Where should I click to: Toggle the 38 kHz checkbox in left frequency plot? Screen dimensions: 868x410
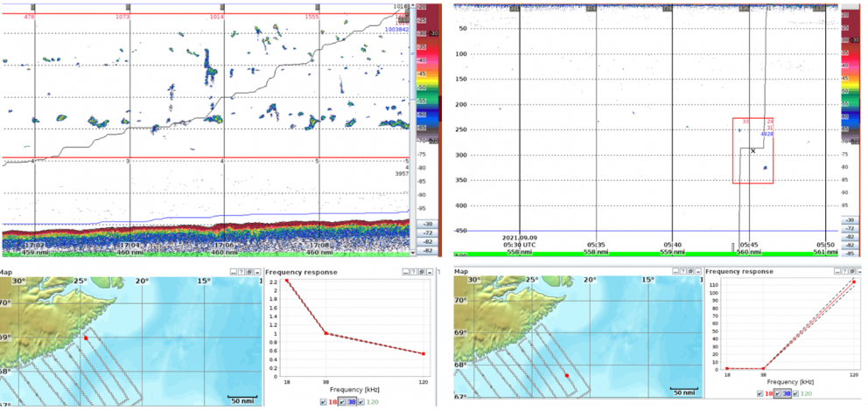pyautogui.click(x=344, y=401)
